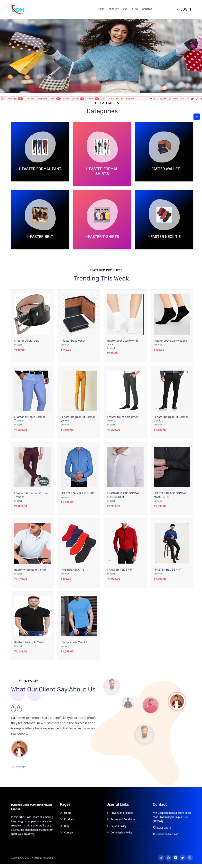This screenshot has height=868, width=202.
Task: Click the debugbar folder open icon
Action: pos(192,99)
